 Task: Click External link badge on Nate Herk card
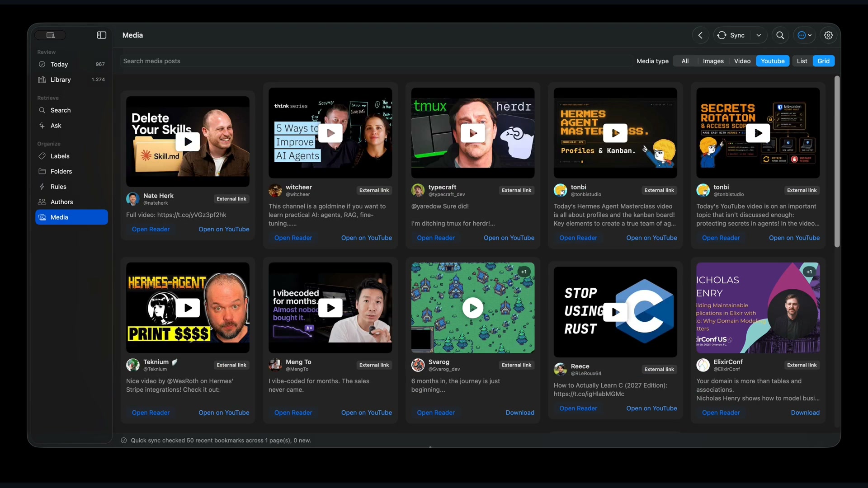tap(231, 199)
